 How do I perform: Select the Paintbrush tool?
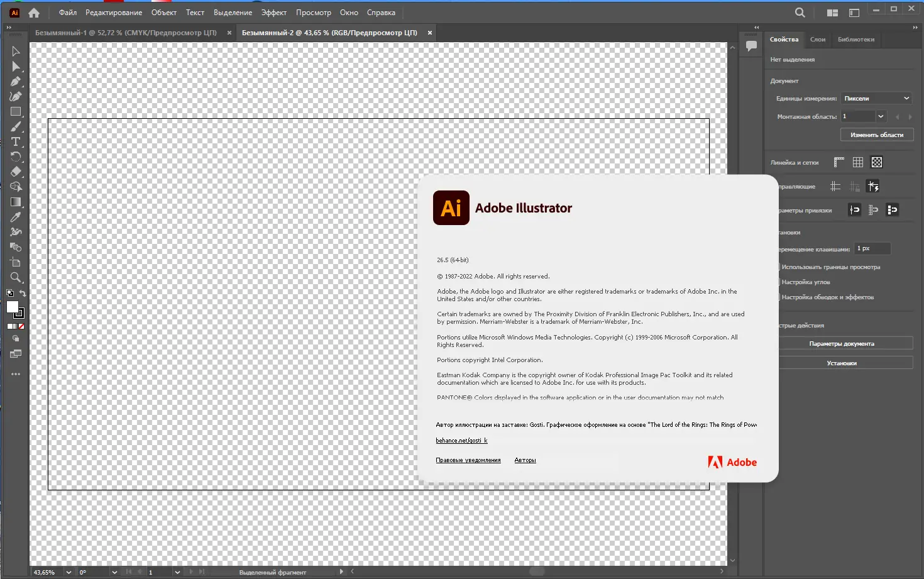[x=16, y=126]
